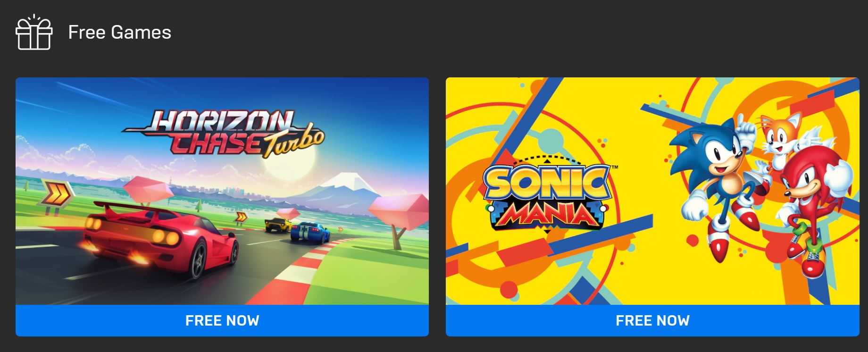Click the yellow race car ahead
This screenshot has width=868, height=352.
click(277, 225)
